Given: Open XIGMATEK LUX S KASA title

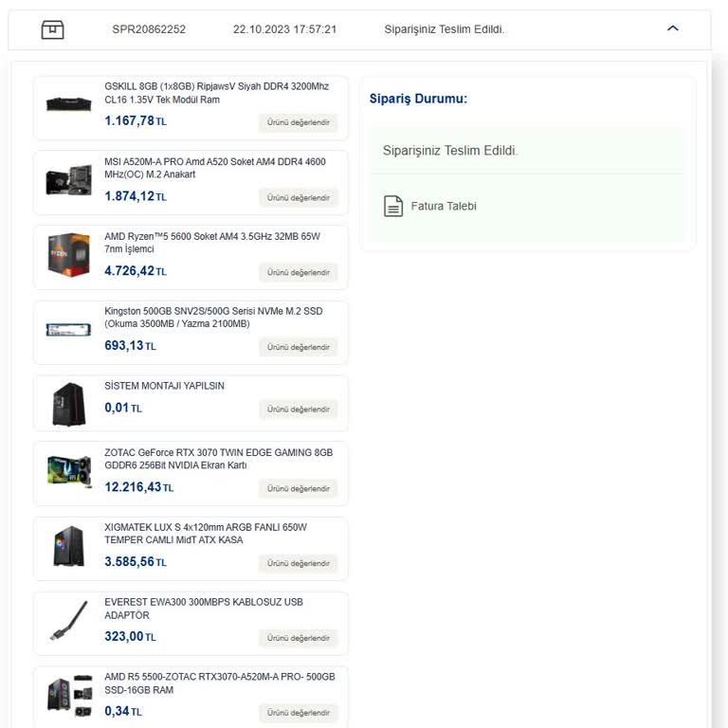Looking at the screenshot, I should (x=206, y=534).
